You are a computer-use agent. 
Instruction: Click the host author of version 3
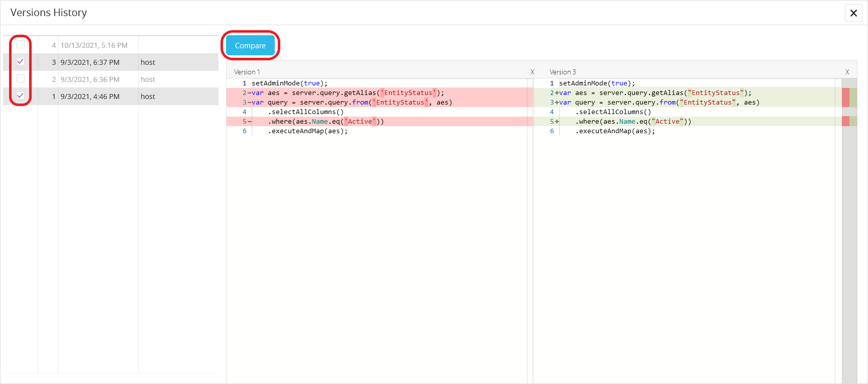pos(148,62)
